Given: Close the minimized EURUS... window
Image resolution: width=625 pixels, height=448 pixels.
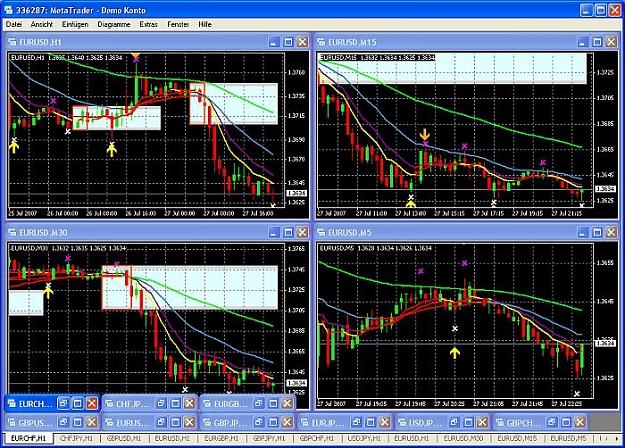Looking at the screenshot, I should pos(190,422).
